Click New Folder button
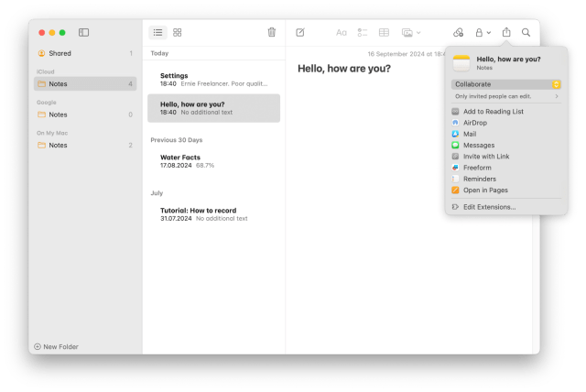586x392 pixels. click(x=57, y=347)
